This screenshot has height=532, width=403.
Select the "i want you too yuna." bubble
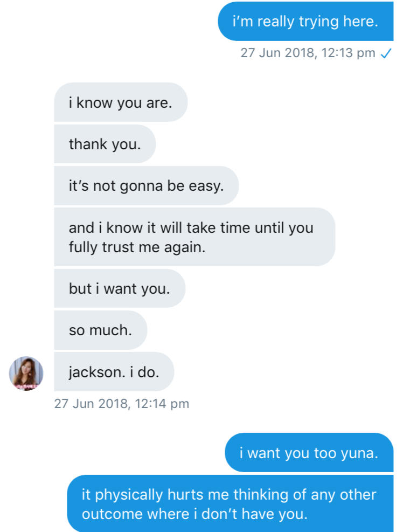point(309,453)
